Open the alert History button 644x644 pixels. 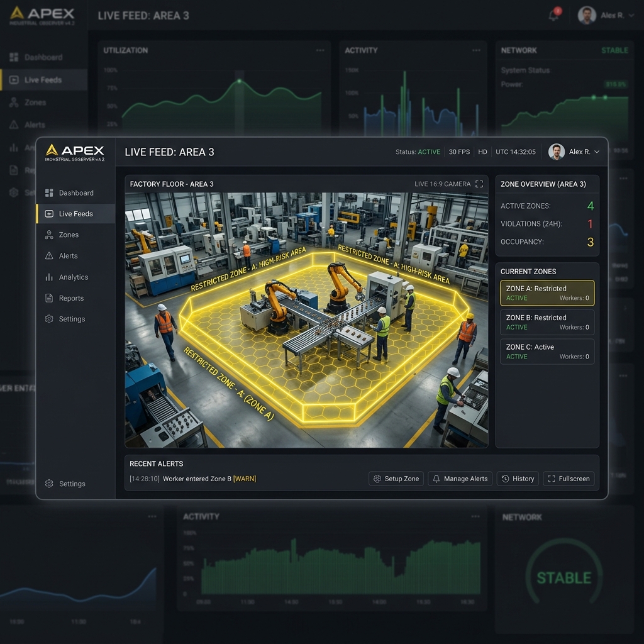(x=518, y=479)
